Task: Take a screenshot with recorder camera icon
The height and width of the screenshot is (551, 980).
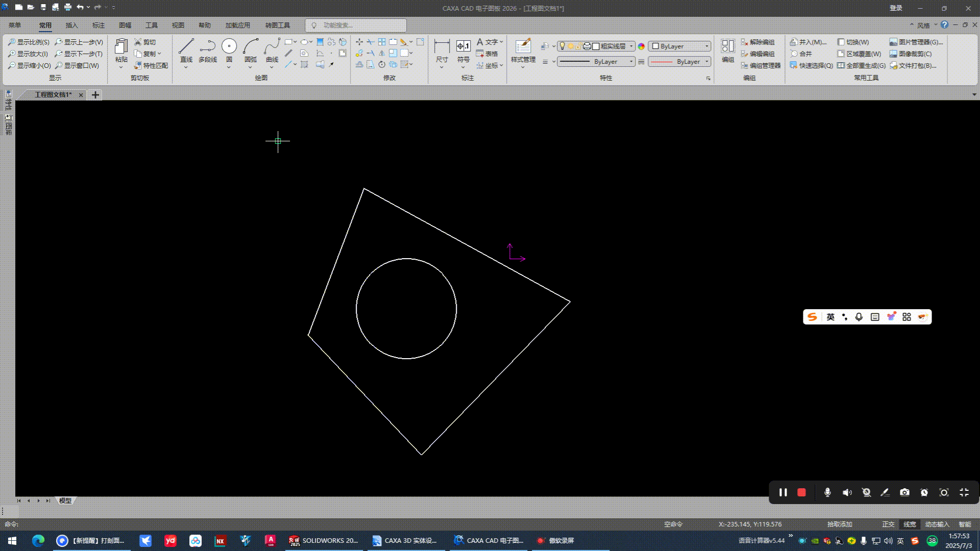Action: [904, 492]
